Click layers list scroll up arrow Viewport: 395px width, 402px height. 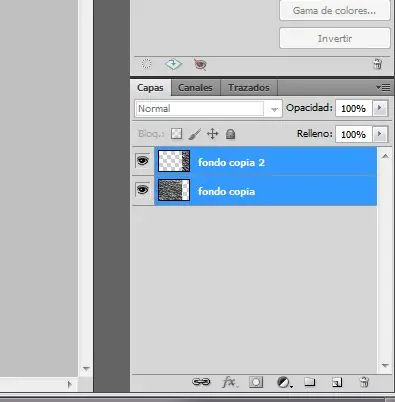(x=385, y=156)
